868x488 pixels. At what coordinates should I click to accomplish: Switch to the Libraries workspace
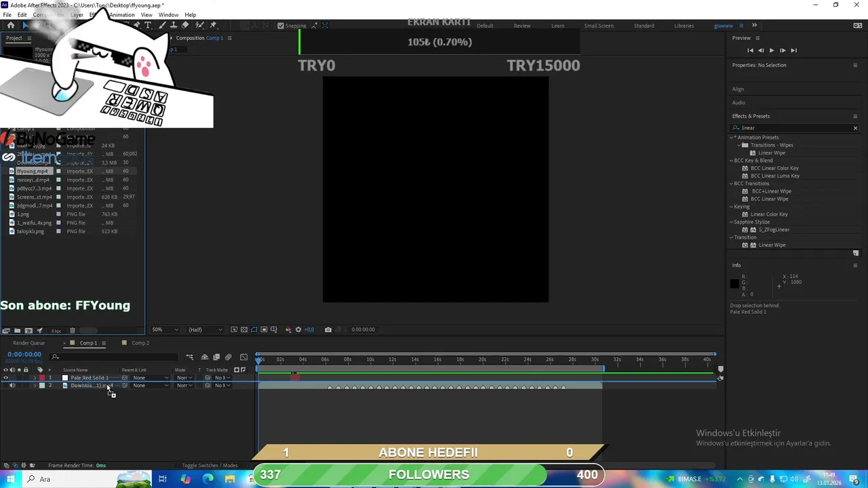coord(684,26)
